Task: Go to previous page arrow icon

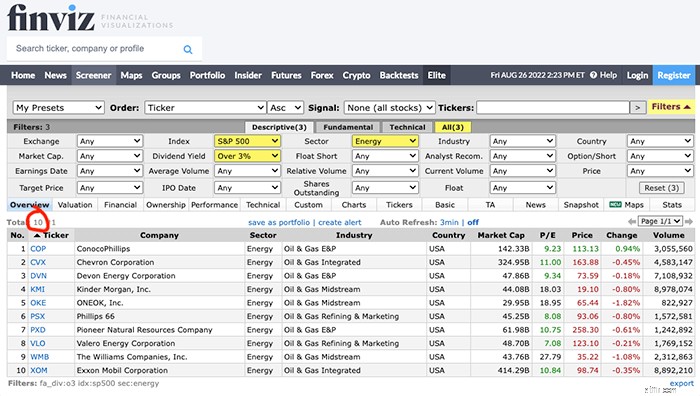Action: click(x=632, y=221)
